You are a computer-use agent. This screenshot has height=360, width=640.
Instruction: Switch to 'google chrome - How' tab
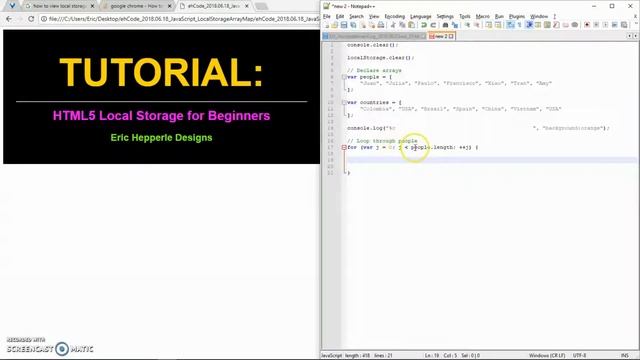(137, 6)
